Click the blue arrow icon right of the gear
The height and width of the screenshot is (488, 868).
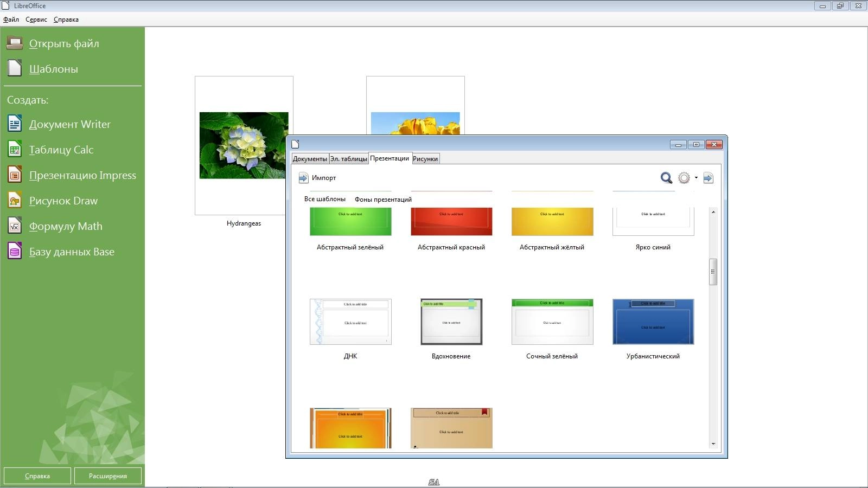[x=708, y=178]
